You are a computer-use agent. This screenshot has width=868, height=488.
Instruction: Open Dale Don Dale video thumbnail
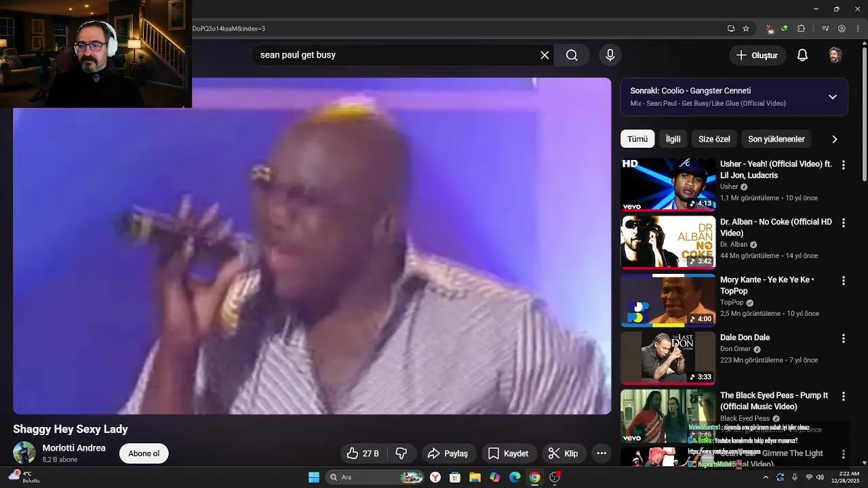coord(668,358)
